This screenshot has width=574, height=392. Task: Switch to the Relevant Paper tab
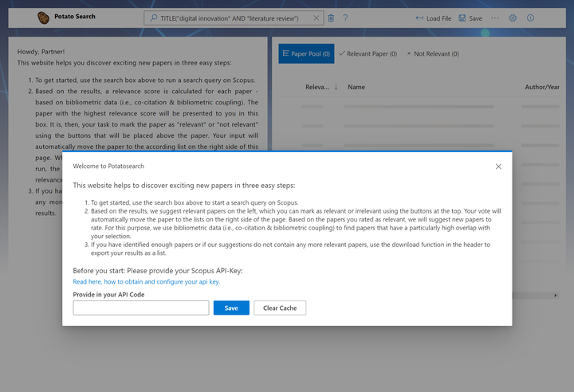coord(368,53)
